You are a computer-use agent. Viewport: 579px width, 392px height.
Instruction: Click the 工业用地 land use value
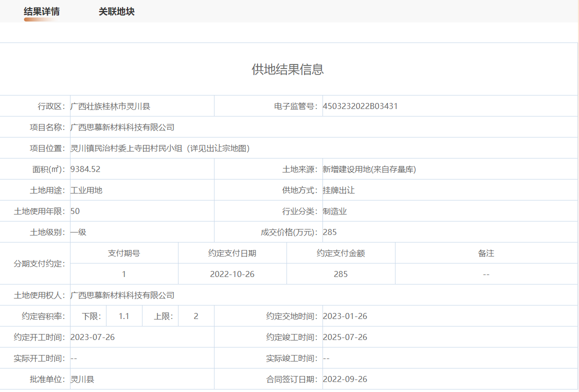point(86,190)
